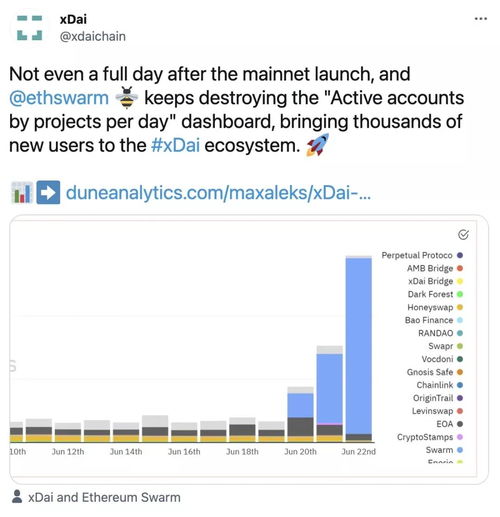Toggle the EOA legend entry

[x=450, y=424]
